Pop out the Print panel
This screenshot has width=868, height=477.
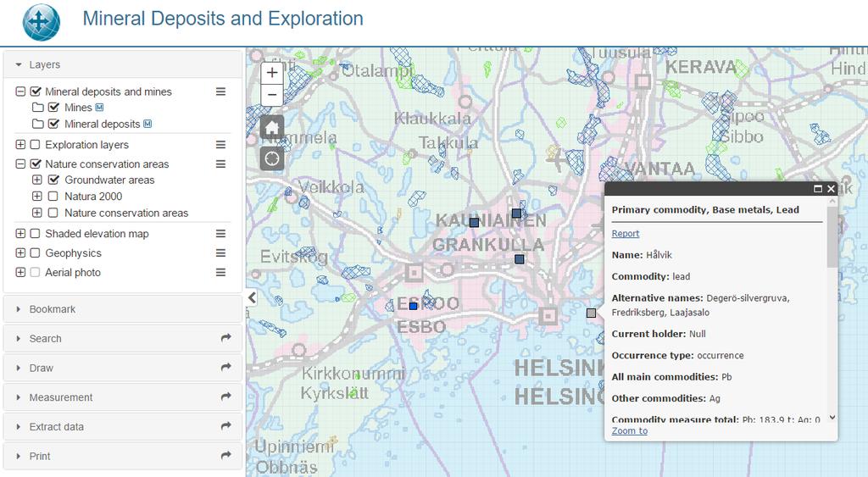[x=225, y=455]
